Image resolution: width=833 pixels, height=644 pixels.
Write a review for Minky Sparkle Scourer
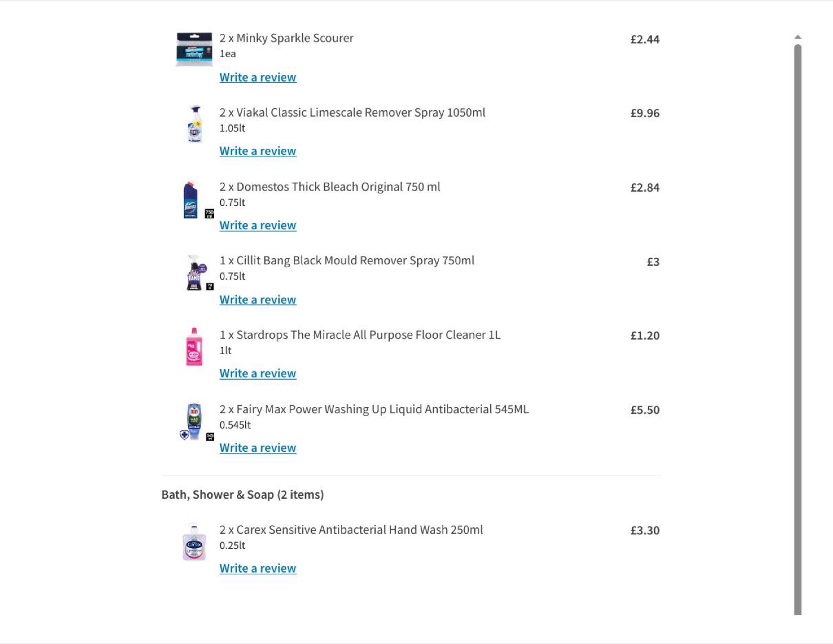tap(258, 77)
